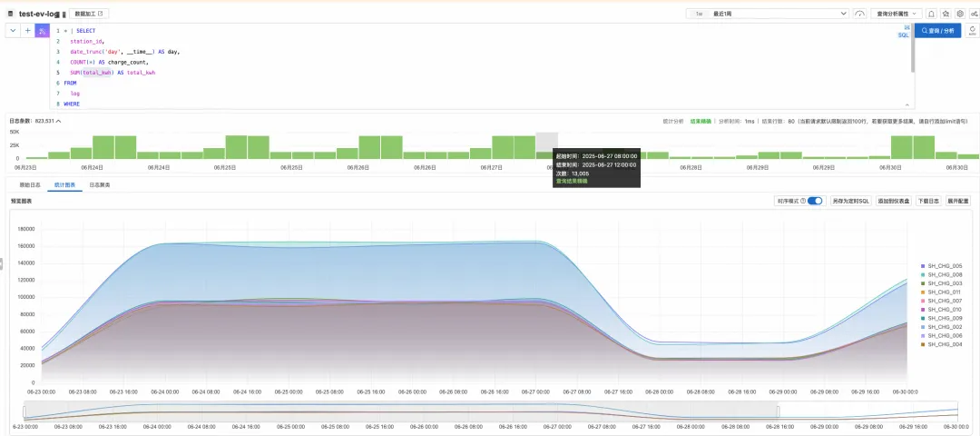Collapse the query editor with bottom chevron
This screenshot has height=436, width=980.
click(x=906, y=104)
